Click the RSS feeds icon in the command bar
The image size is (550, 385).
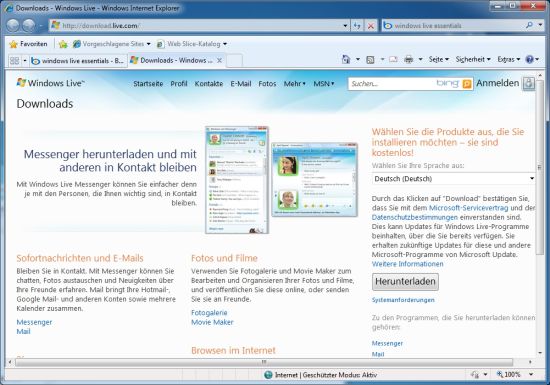point(370,60)
